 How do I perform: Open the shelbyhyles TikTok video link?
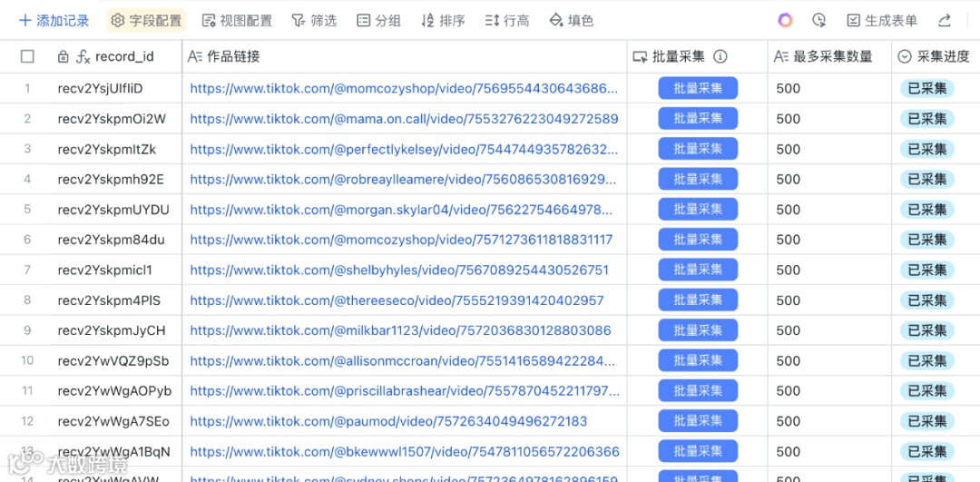tap(399, 271)
